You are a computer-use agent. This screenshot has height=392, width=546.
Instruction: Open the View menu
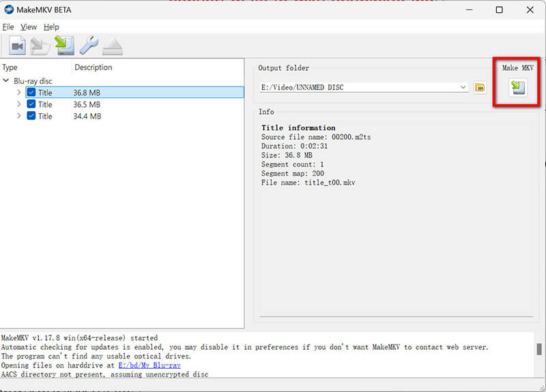tap(29, 27)
